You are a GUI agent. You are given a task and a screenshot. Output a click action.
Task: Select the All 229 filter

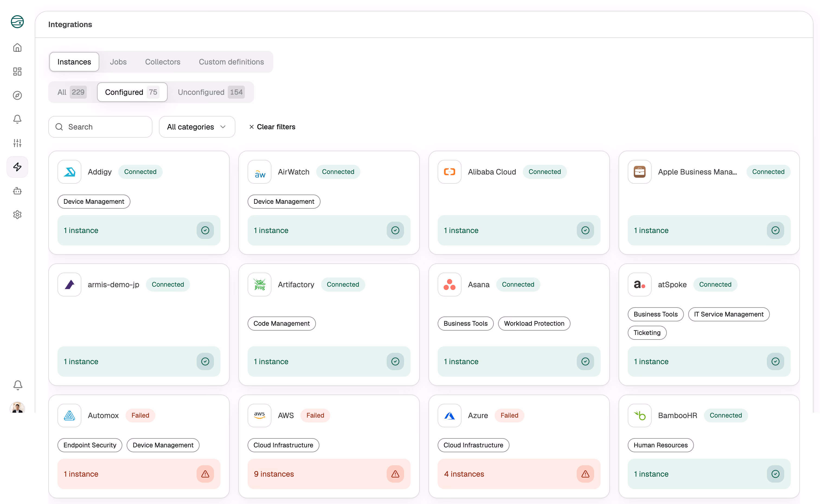[x=72, y=92]
